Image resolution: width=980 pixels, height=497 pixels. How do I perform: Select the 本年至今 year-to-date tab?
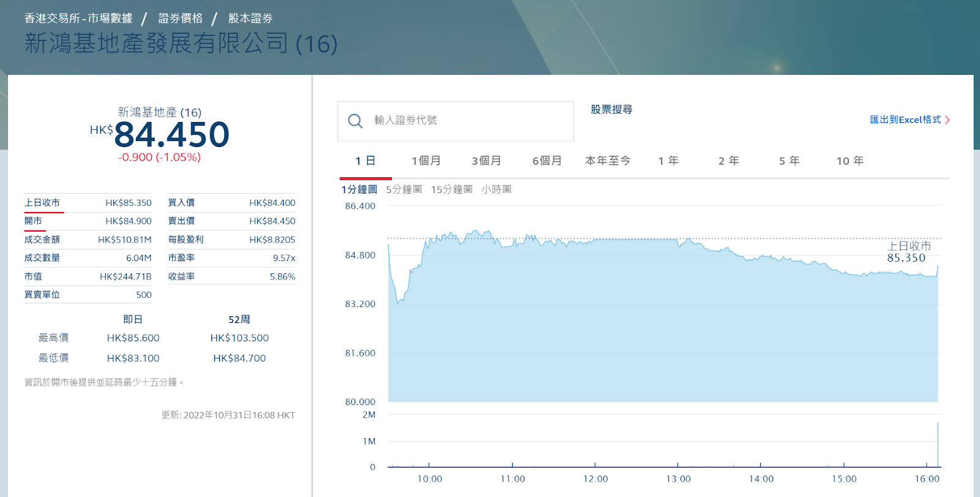click(608, 161)
